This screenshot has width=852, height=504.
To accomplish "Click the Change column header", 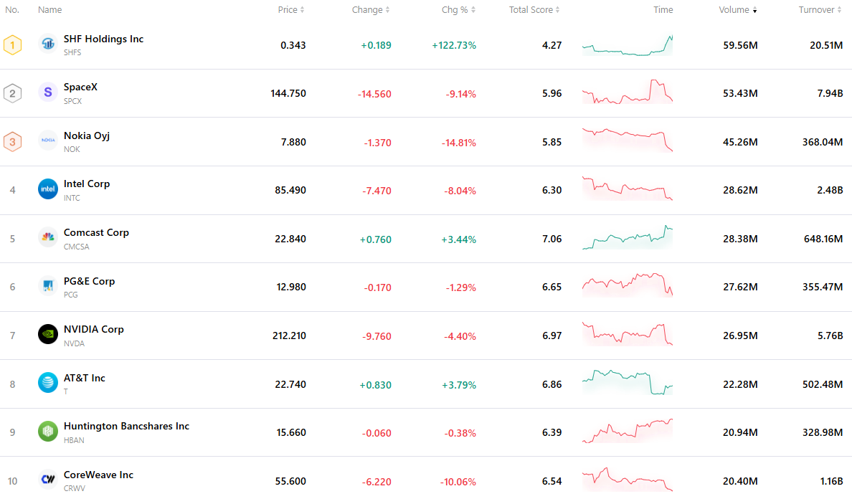I will pos(371,10).
